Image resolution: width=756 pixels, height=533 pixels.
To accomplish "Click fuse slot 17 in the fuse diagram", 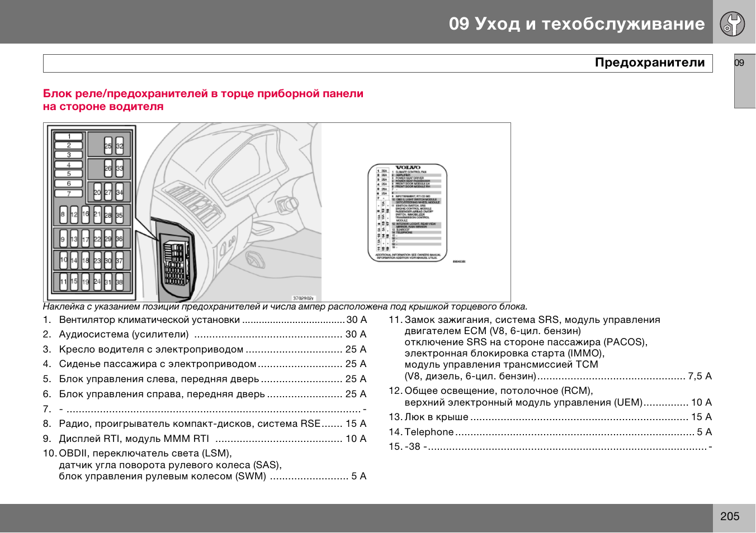I will [86, 239].
